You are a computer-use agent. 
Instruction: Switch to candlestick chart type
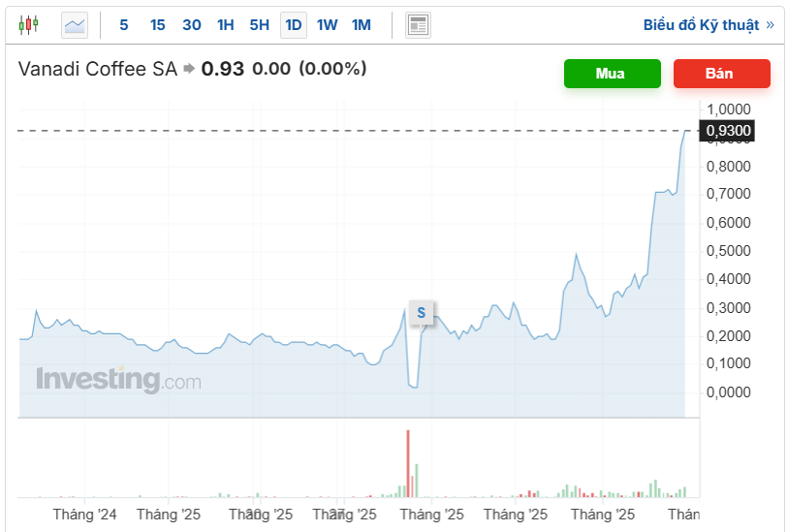(29, 25)
